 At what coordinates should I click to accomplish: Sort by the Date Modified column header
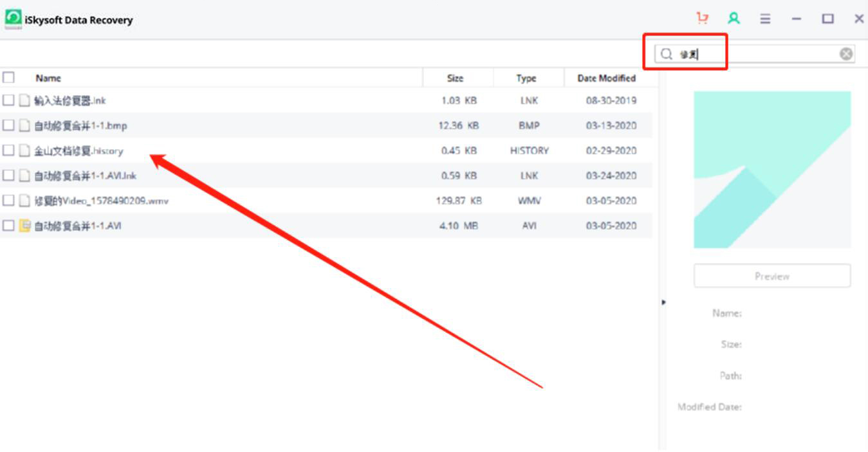pyautogui.click(x=606, y=78)
